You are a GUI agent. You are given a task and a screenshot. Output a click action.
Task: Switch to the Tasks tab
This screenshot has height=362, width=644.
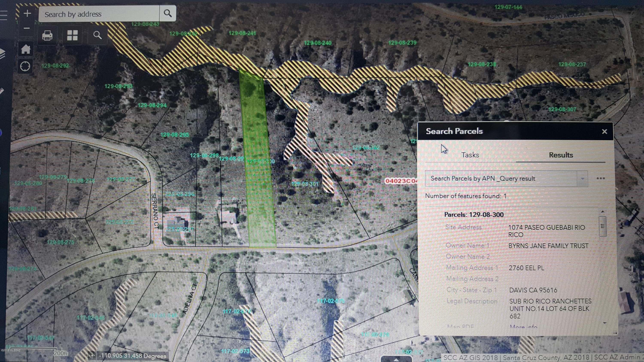(470, 155)
